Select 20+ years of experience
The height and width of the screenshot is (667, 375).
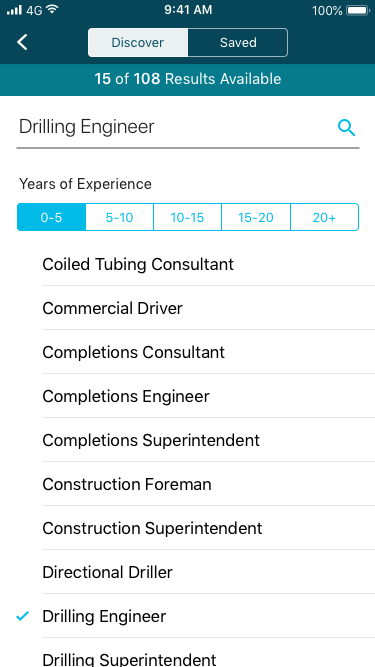324,217
